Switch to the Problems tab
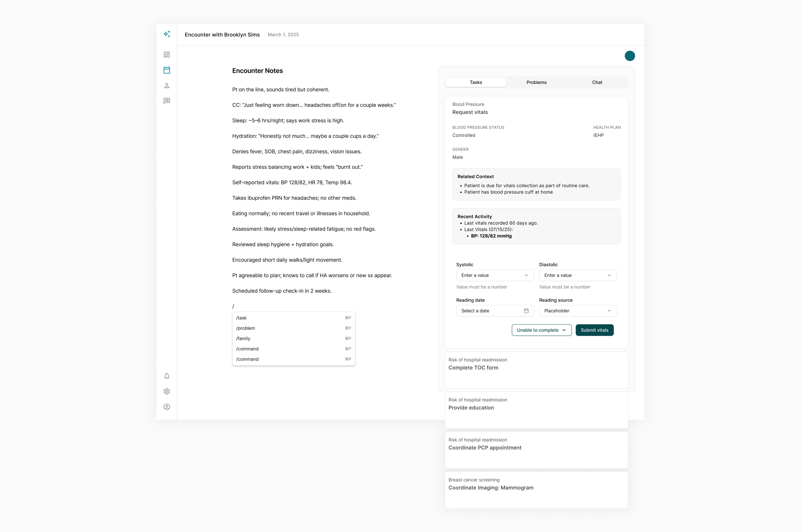 [536, 82]
